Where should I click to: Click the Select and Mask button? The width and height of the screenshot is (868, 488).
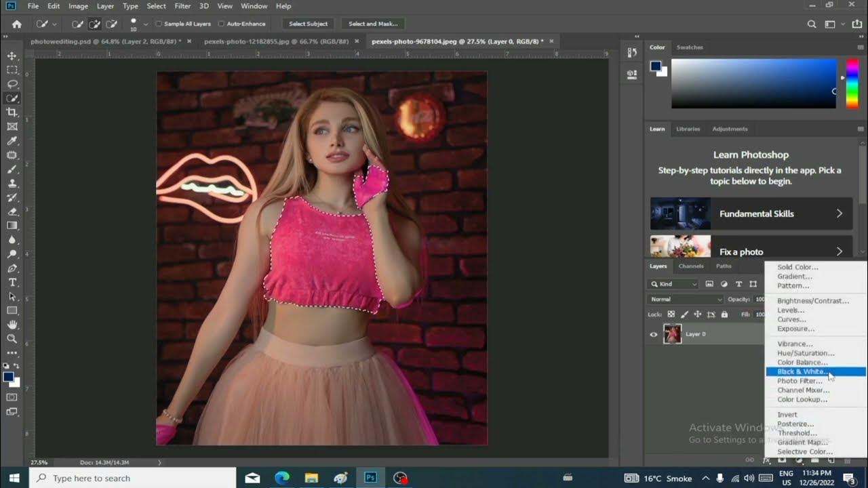[372, 24]
